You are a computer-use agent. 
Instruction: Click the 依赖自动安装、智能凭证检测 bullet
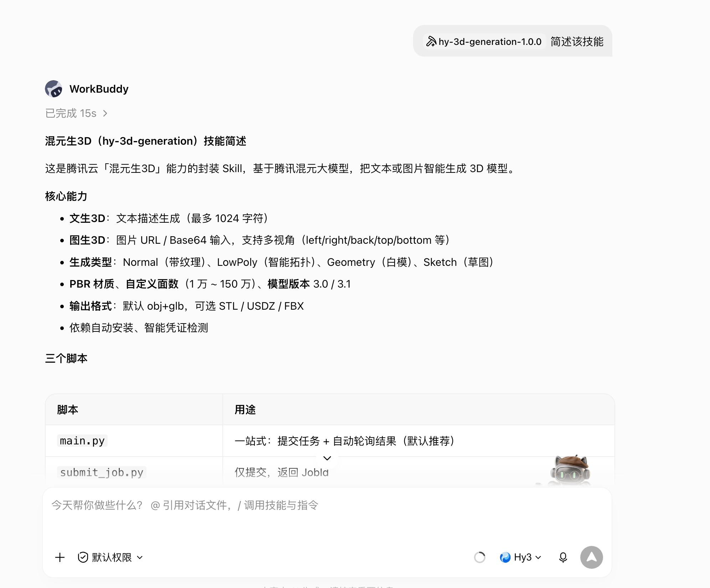(139, 328)
